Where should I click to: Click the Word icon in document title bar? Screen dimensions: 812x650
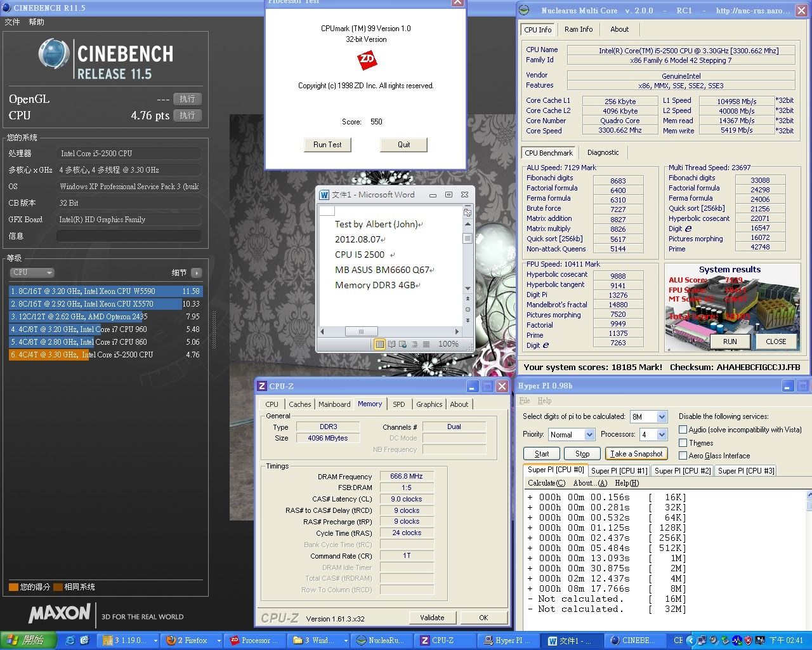[x=324, y=195]
